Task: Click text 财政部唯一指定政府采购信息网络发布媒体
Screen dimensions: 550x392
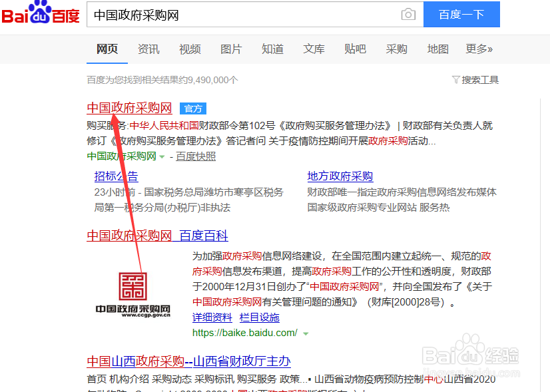Action: pos(402,192)
